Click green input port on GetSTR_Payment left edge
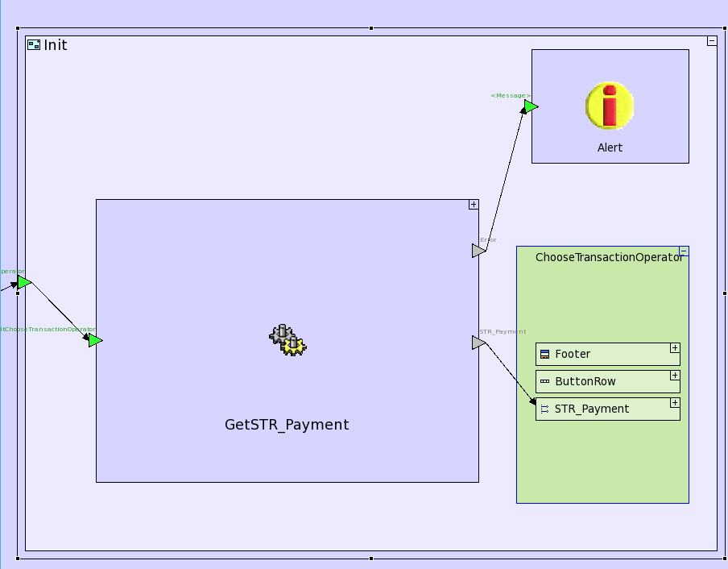The height and width of the screenshot is (569, 728). pyautogui.click(x=95, y=341)
